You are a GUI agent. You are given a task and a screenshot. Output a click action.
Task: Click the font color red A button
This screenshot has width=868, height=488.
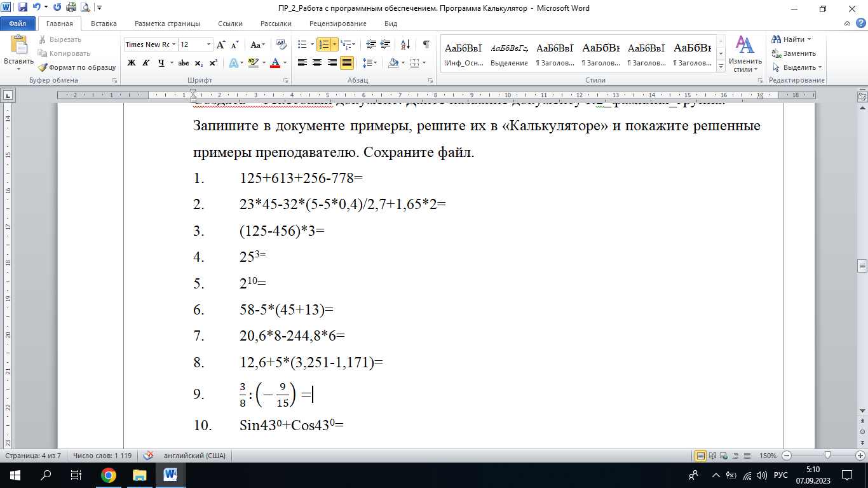pyautogui.click(x=275, y=63)
